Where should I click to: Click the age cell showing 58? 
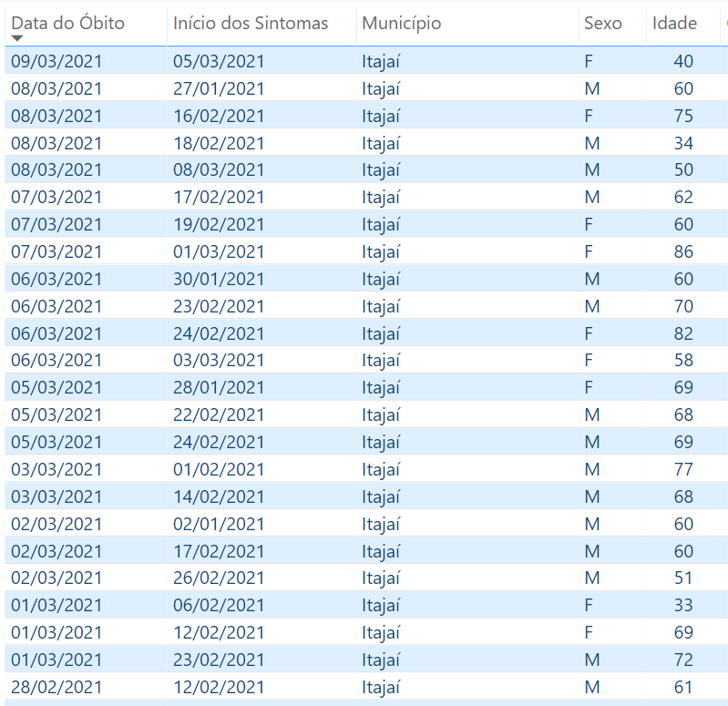683,360
